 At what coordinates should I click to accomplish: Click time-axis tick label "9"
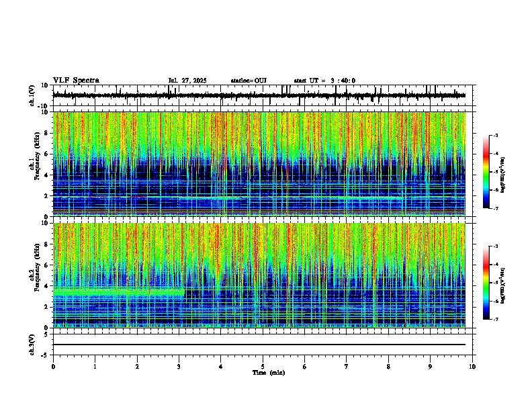430,367
